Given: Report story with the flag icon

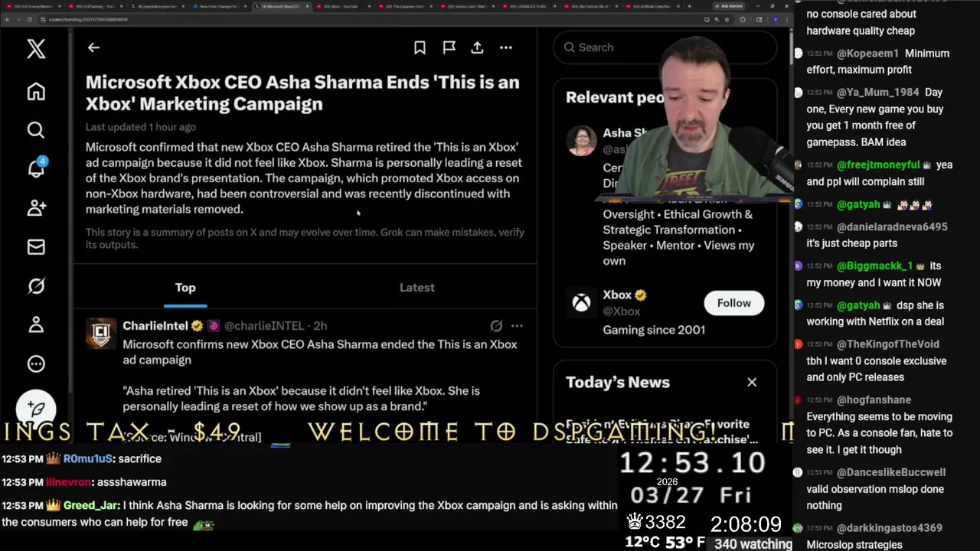Looking at the screenshot, I should coord(449,47).
